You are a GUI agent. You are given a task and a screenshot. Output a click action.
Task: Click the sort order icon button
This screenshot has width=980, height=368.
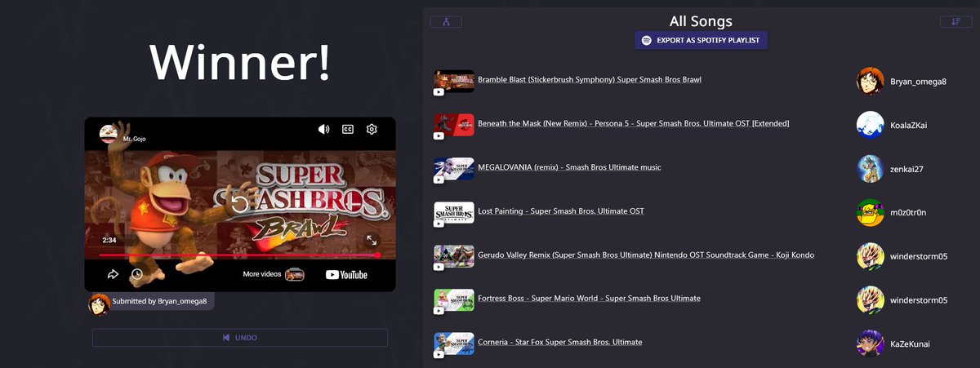[x=955, y=22]
